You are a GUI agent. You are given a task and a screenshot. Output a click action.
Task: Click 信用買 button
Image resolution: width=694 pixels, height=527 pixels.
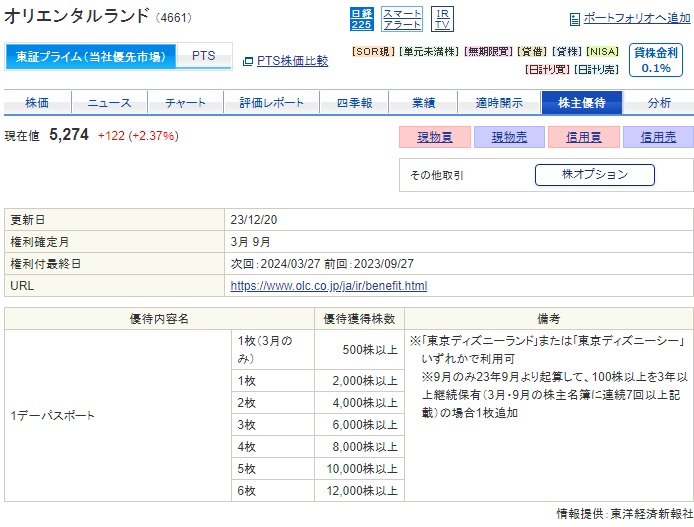[584, 137]
